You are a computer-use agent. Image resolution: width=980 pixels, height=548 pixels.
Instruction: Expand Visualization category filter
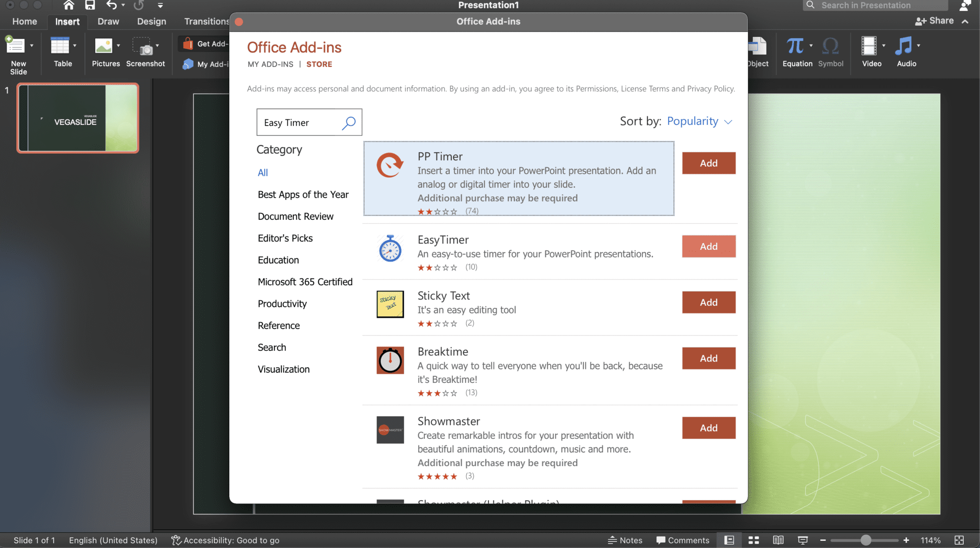(x=283, y=368)
